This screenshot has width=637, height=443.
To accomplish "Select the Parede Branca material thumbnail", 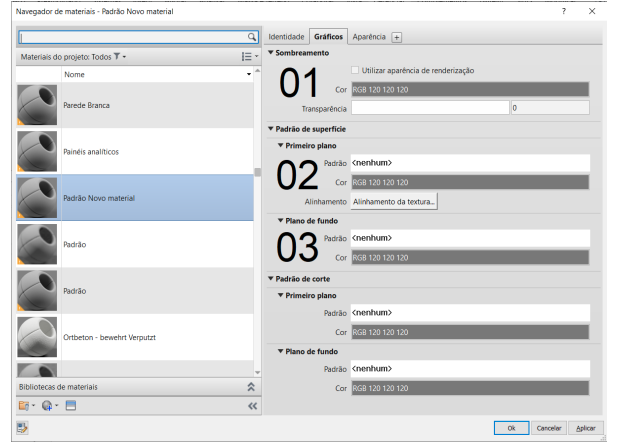I will 37,105.
